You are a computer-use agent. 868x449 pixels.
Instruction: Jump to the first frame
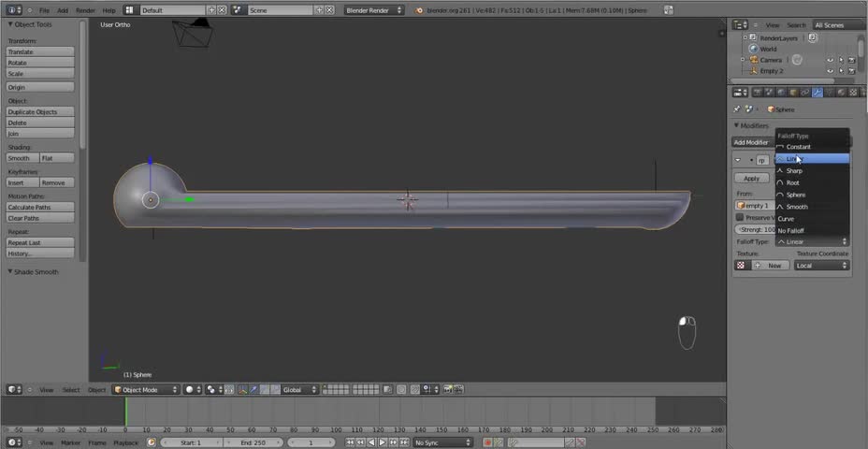350,442
